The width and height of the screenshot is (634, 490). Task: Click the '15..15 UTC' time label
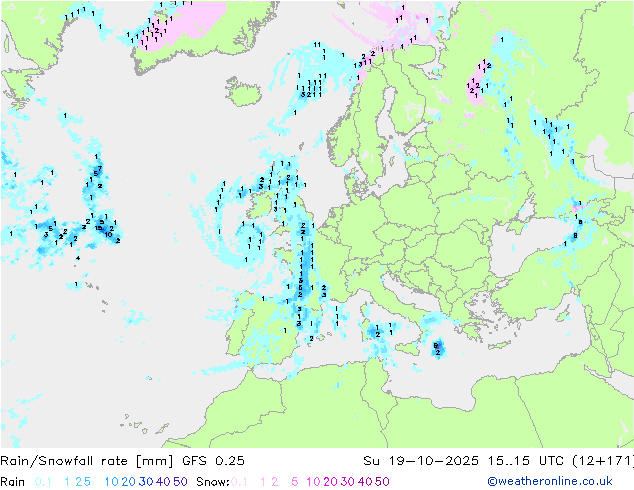pyautogui.click(x=525, y=460)
